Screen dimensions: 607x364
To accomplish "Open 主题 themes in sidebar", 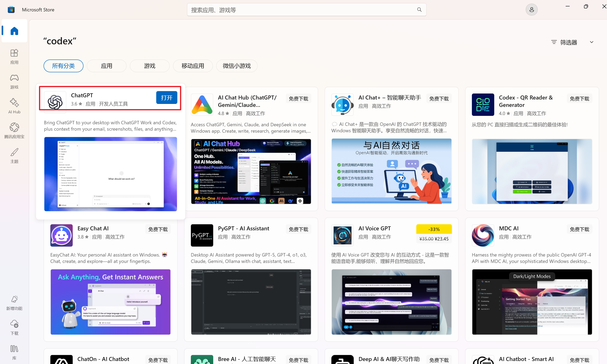I will (14, 155).
